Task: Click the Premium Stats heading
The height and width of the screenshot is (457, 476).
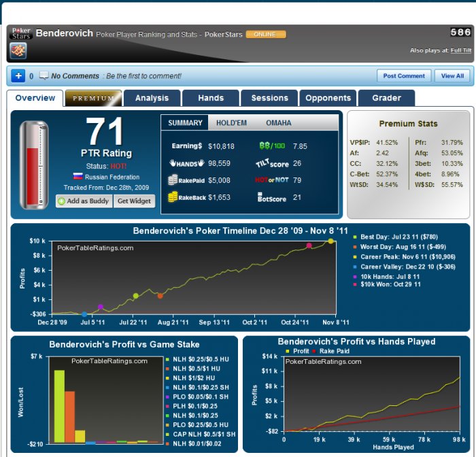Action: [408, 124]
